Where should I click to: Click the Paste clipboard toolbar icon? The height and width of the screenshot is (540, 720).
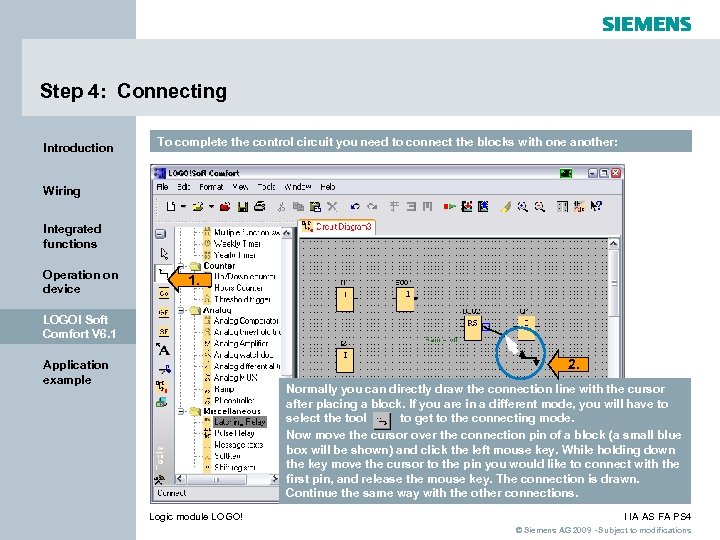pos(315,207)
